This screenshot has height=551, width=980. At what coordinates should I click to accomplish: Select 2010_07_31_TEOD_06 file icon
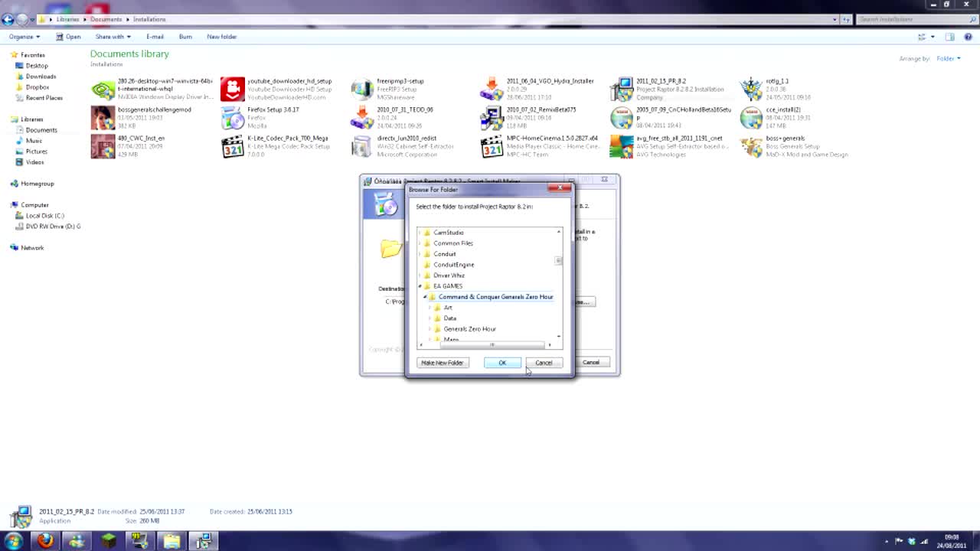[362, 118]
